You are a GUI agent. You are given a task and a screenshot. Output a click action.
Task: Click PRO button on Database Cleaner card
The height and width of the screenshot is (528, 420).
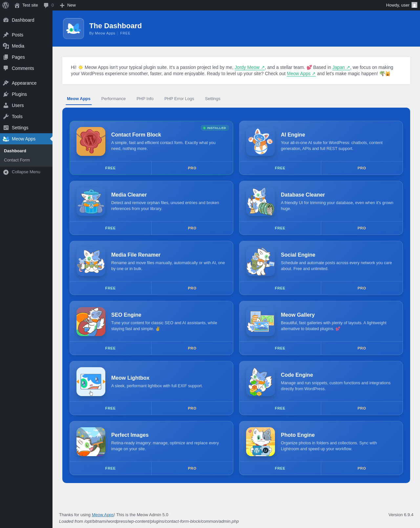coord(362,228)
